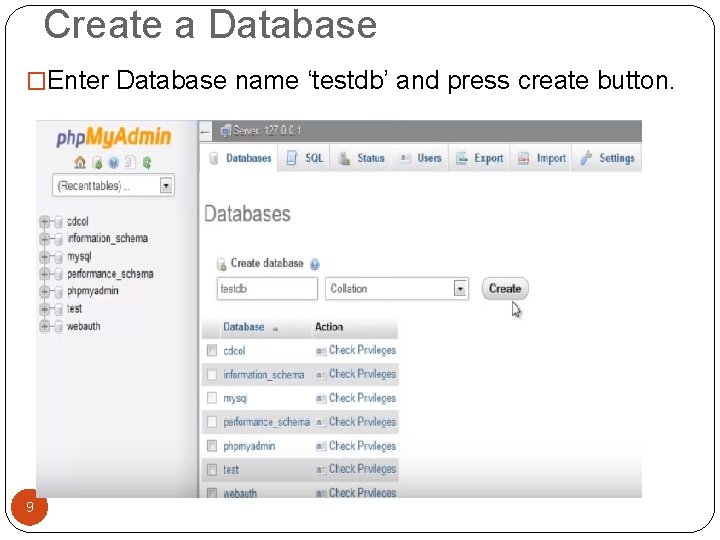
Task: Tick the information_schema database checkbox
Action: pyautogui.click(x=212, y=375)
